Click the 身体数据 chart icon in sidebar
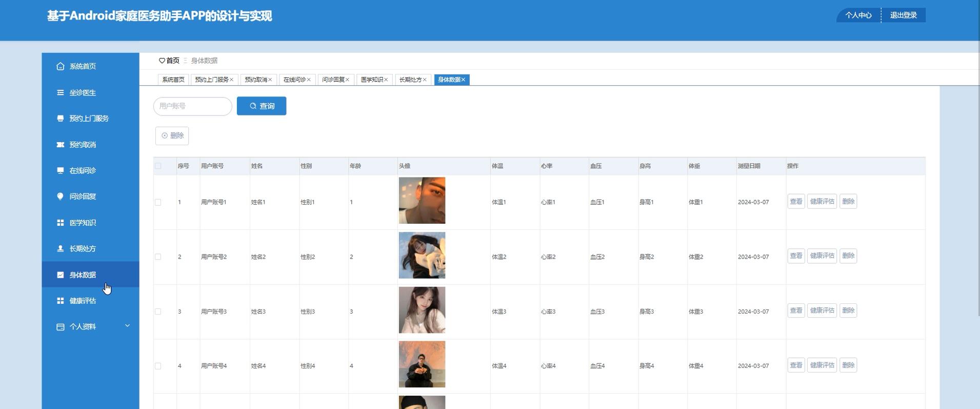 [61, 275]
